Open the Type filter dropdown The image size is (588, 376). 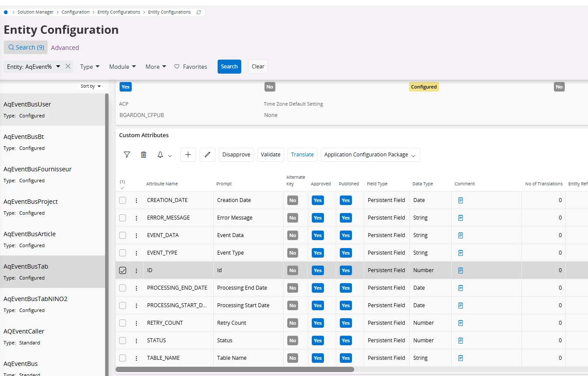[x=90, y=67]
